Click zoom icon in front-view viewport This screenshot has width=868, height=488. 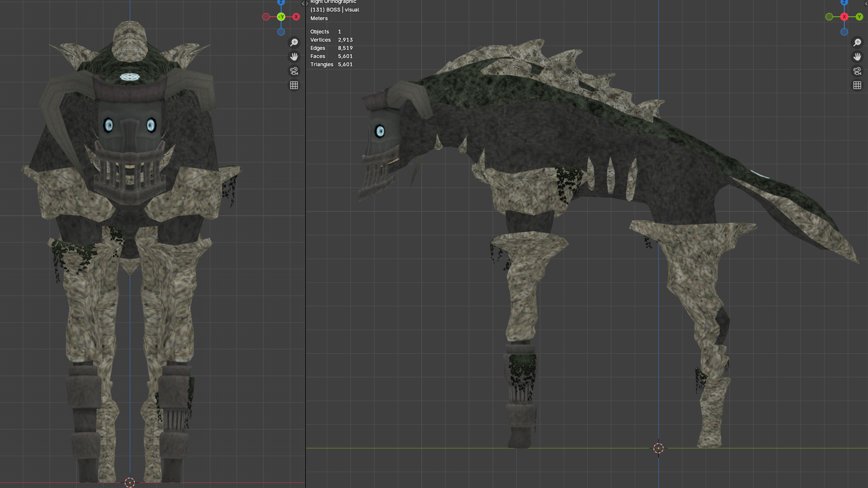pos(294,42)
